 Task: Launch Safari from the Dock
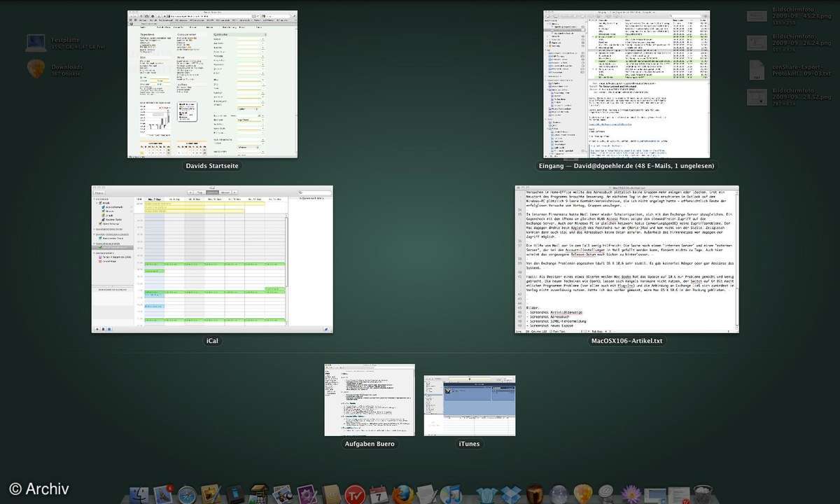[187, 493]
